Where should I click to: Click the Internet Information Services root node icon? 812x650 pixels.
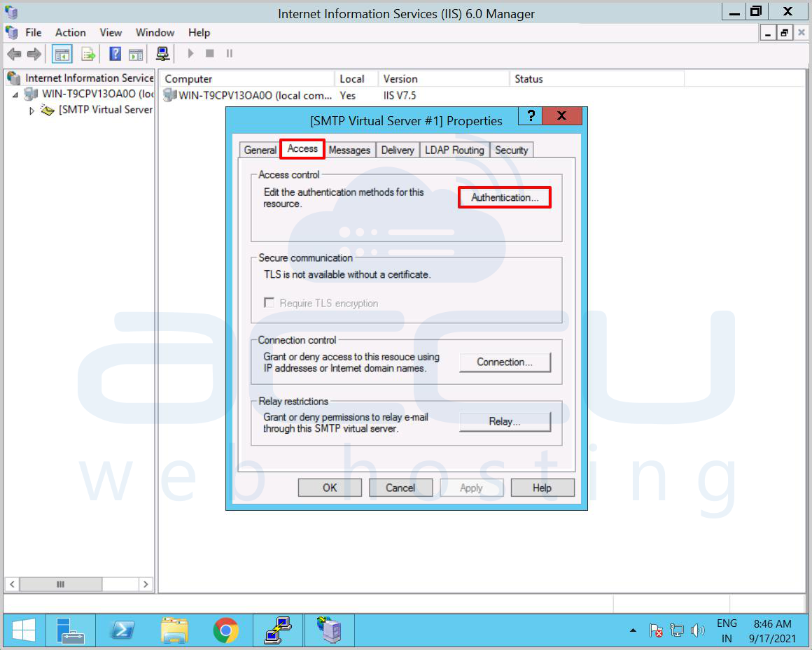(14, 78)
